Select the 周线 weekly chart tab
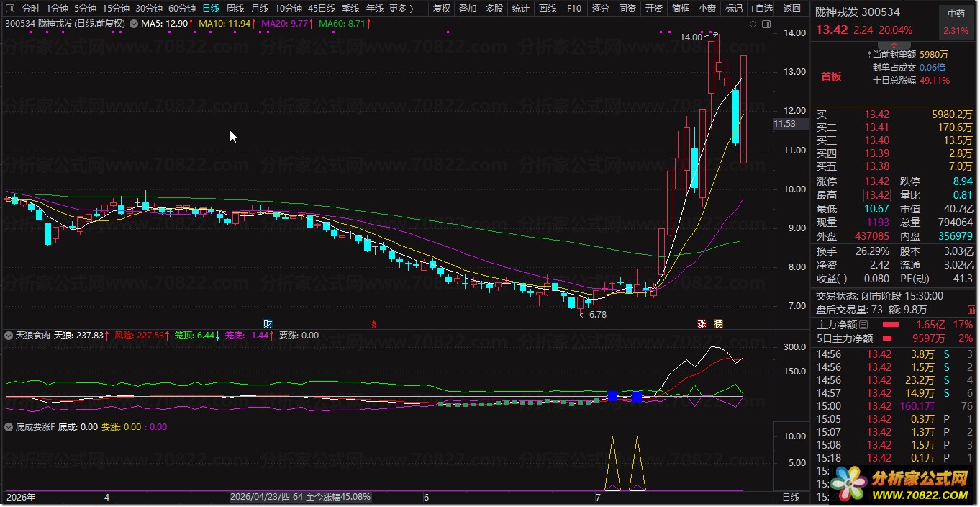Viewport: 980px width, 507px height. pos(235,9)
